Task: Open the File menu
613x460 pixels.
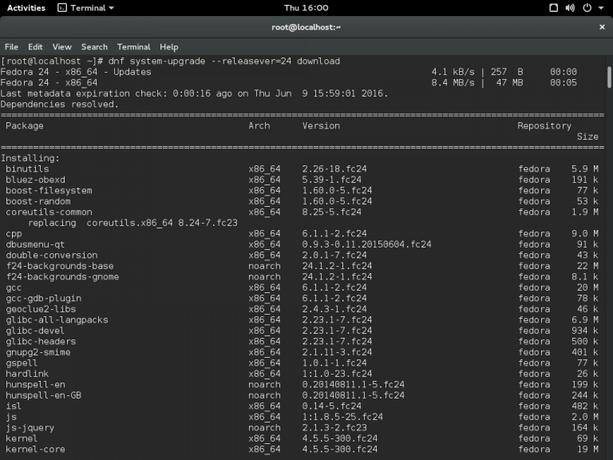Action: point(12,47)
